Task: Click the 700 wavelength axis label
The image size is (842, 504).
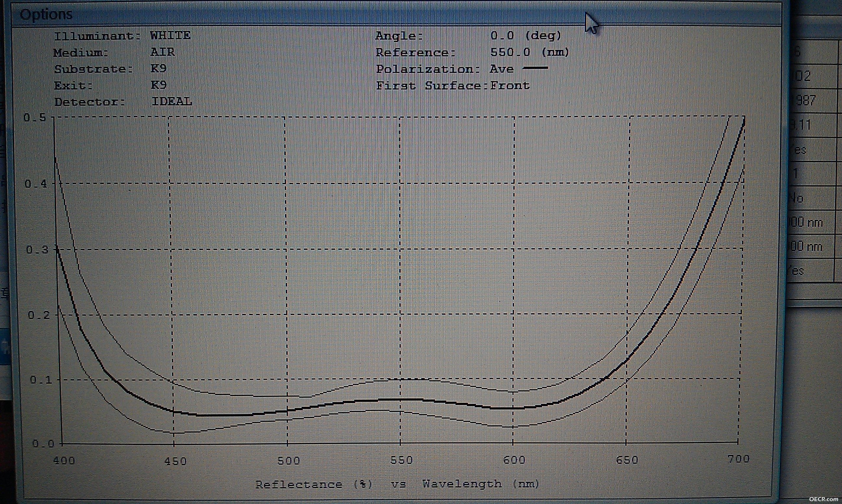Action: (738, 459)
